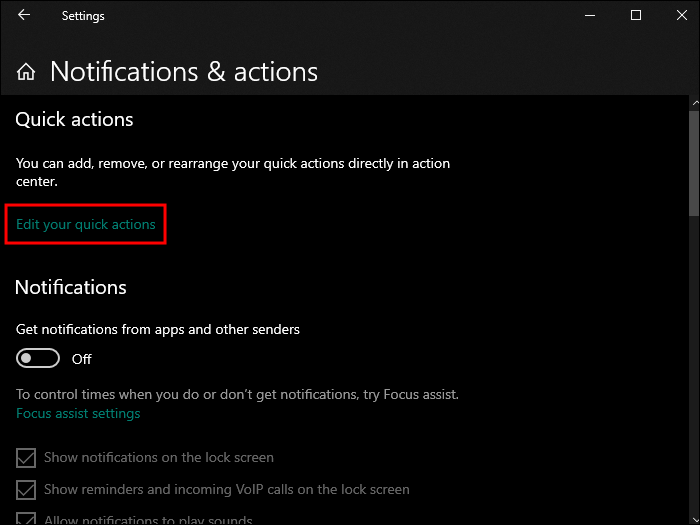Open Edit your quick actions link
700x525 pixels.
[86, 224]
